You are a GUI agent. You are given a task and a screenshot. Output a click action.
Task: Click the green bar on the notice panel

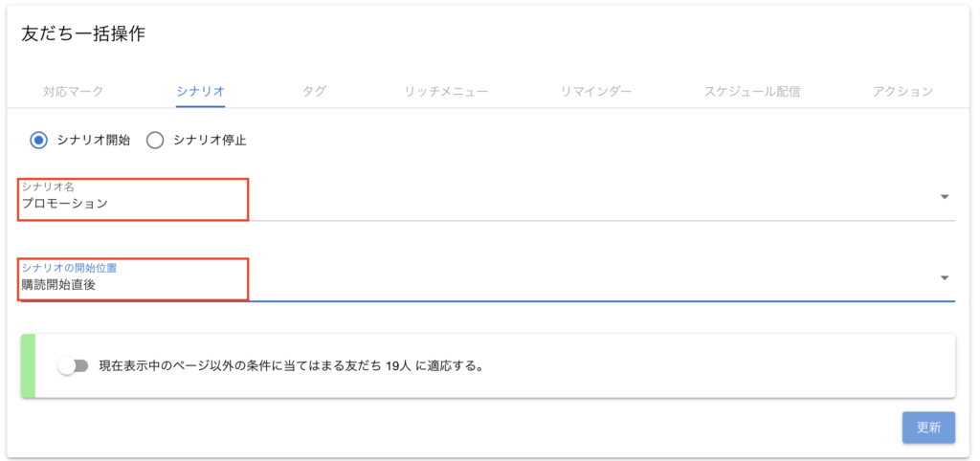[28, 365]
